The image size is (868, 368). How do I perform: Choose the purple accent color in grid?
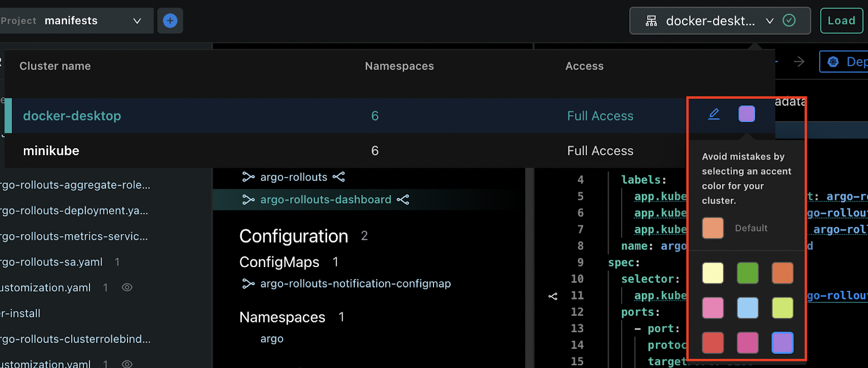(782, 342)
